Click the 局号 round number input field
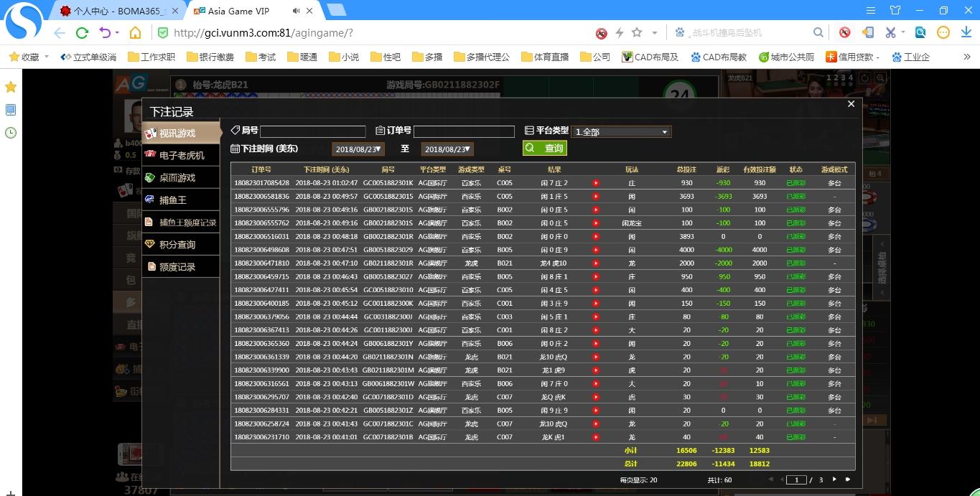 coord(312,131)
